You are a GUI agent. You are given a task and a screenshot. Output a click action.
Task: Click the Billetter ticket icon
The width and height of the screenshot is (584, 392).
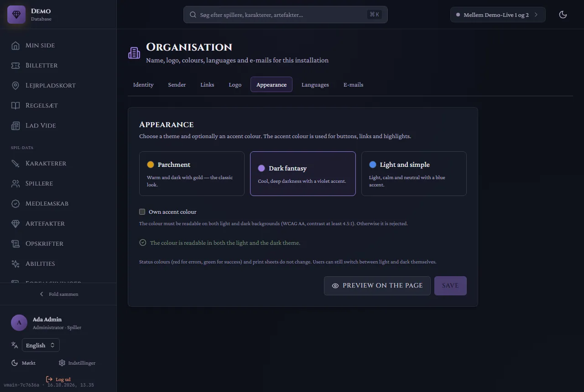click(16, 66)
